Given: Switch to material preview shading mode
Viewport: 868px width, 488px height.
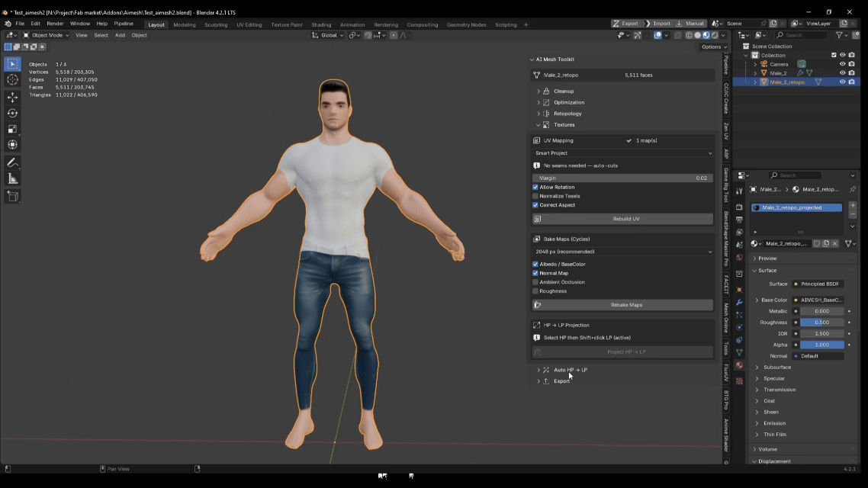Looking at the screenshot, I should 706,35.
